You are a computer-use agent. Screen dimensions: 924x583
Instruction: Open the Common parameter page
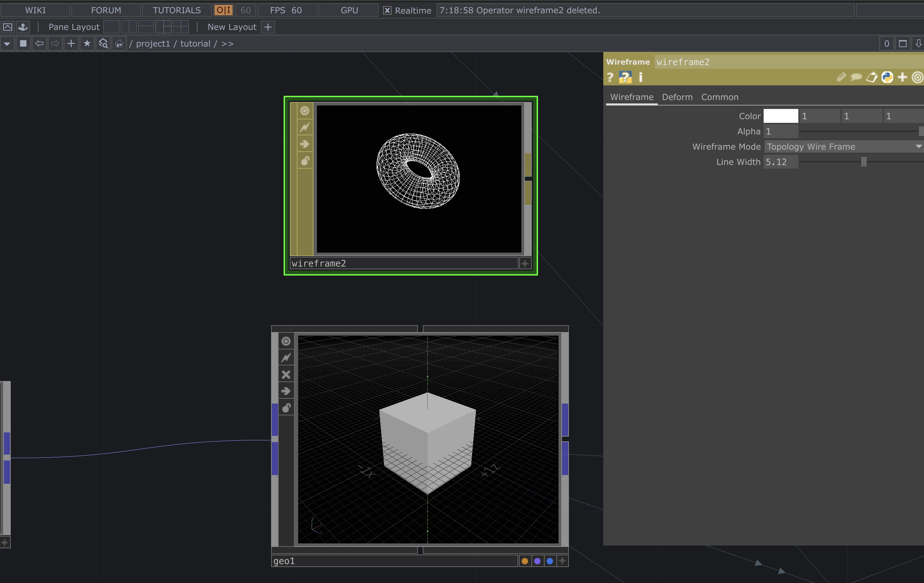point(720,97)
